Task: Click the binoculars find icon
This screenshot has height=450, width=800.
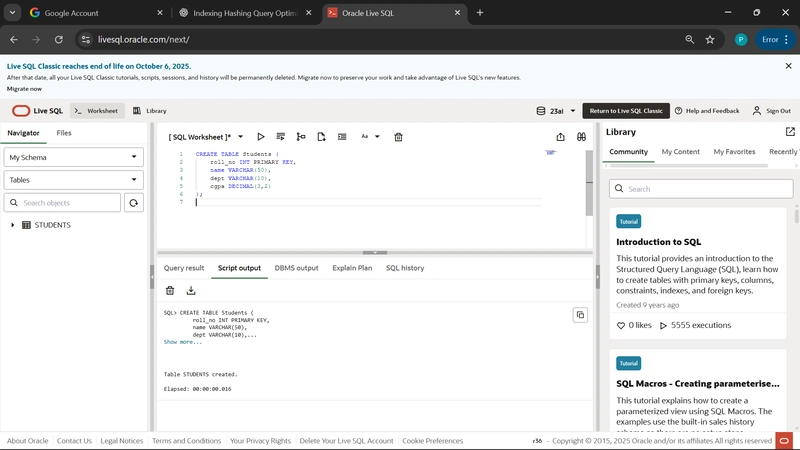Action: pyautogui.click(x=580, y=137)
